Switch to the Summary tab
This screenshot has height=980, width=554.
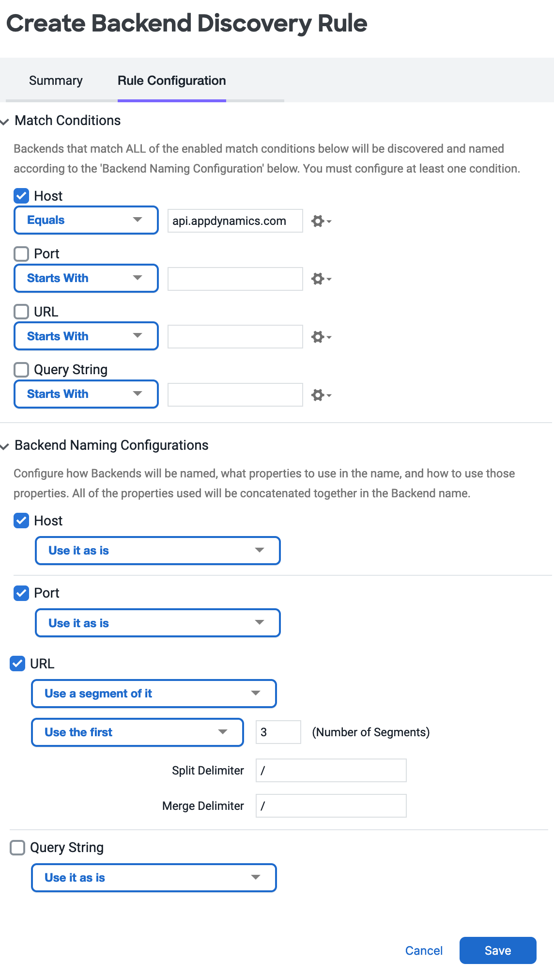(x=56, y=80)
